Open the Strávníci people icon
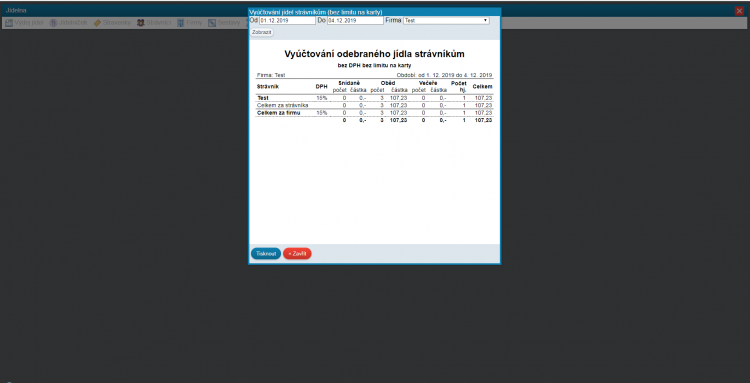This screenshot has height=383, width=750. [x=141, y=22]
